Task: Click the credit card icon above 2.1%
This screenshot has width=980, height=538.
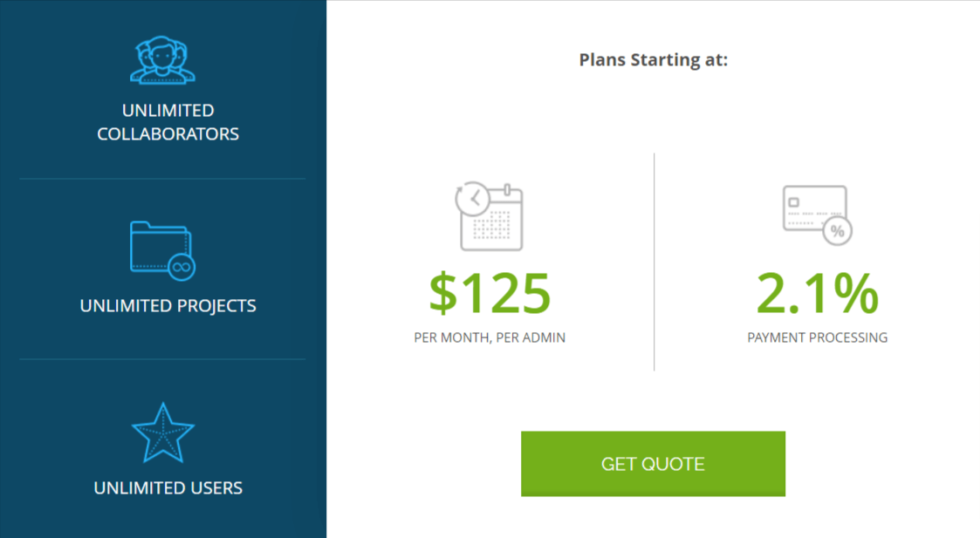Action: coord(813,208)
